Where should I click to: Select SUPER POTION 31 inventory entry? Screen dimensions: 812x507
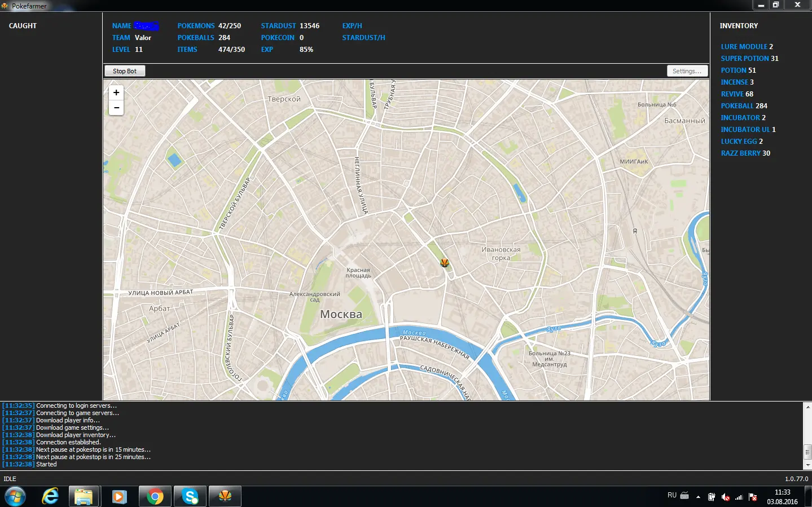click(749, 59)
